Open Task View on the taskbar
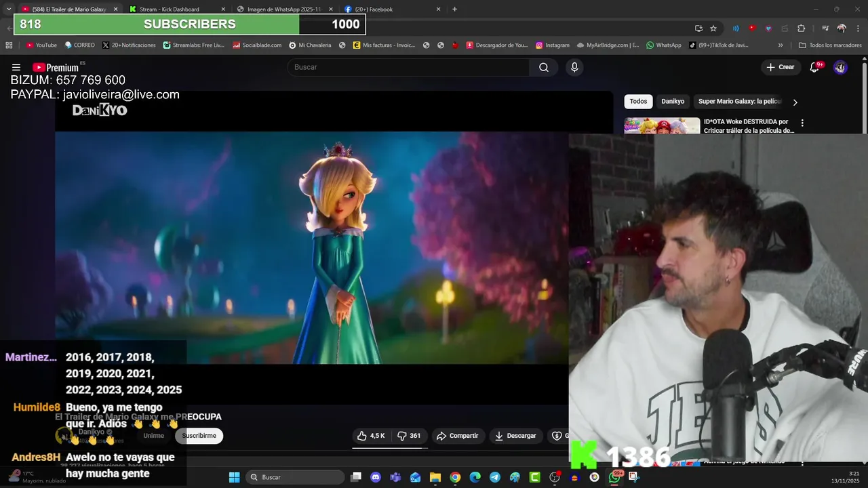This screenshot has width=868, height=488. [356, 477]
